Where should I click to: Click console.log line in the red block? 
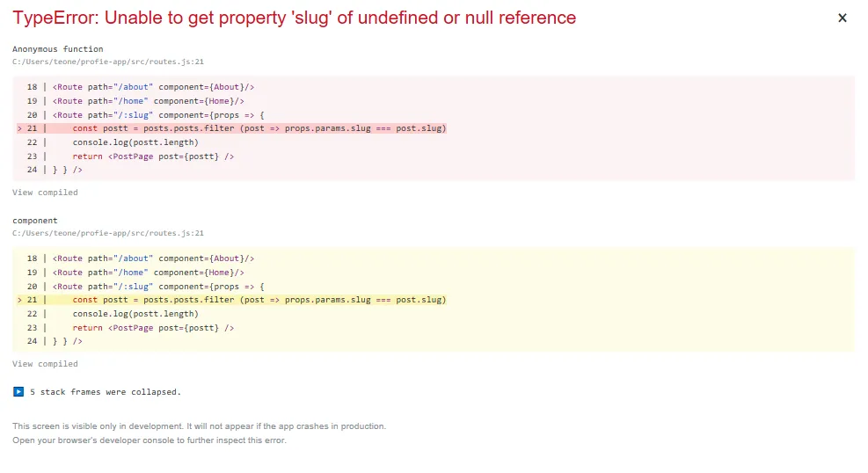pyautogui.click(x=135, y=142)
